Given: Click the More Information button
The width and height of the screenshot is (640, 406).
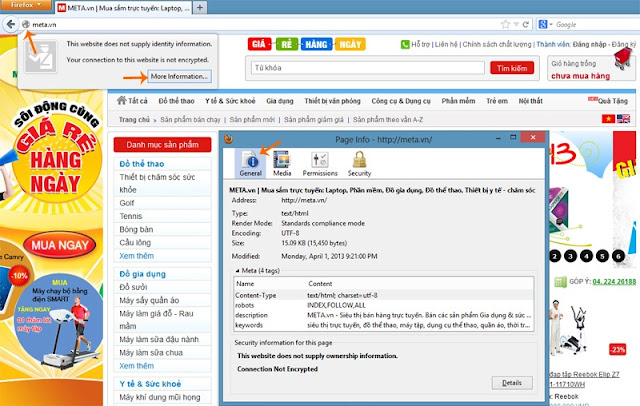Looking at the screenshot, I should tap(179, 76).
